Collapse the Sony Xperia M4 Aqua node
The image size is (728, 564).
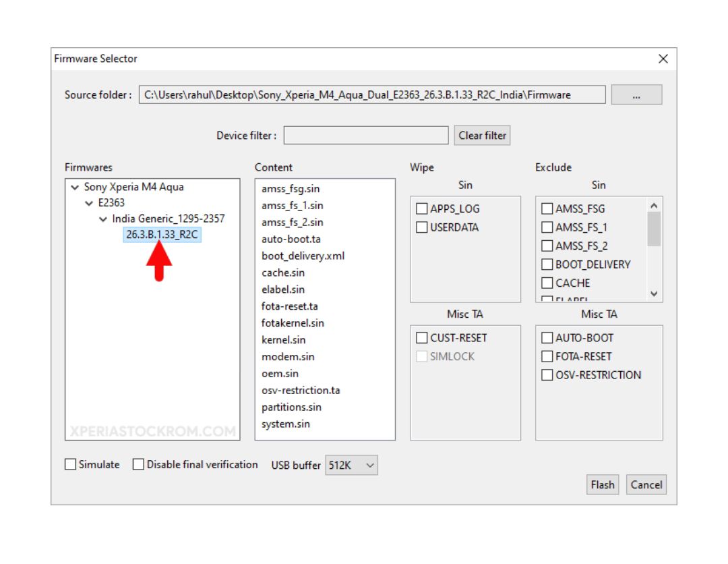(75, 188)
